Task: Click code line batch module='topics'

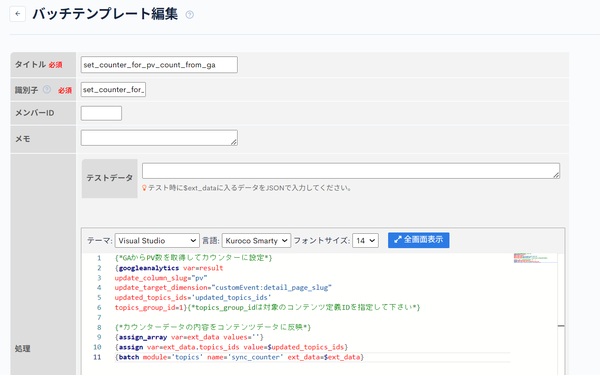Action: click(239, 357)
